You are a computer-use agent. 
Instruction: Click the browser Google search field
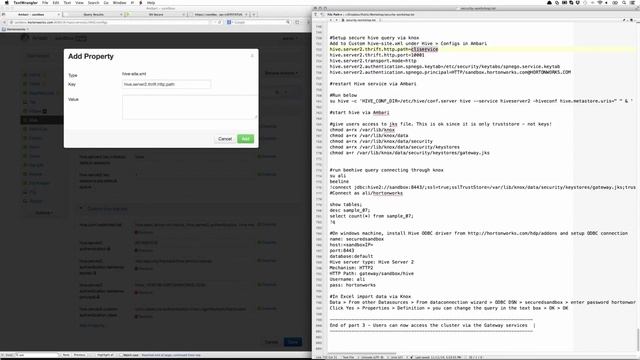pos(258,22)
